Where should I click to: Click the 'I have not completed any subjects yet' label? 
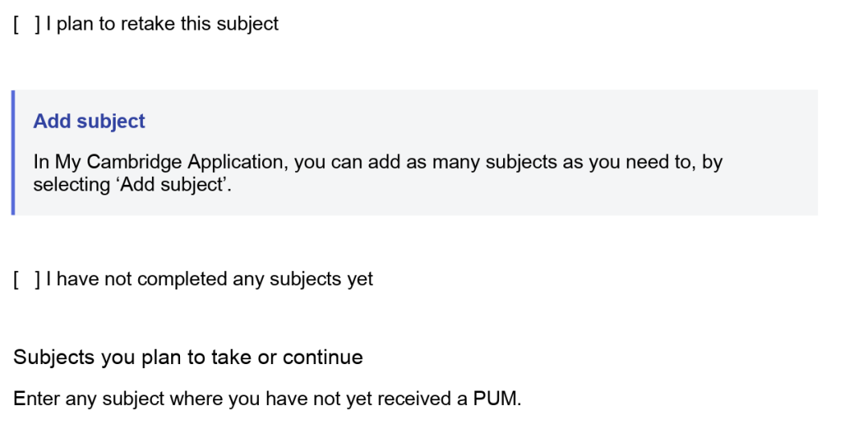[x=210, y=280]
